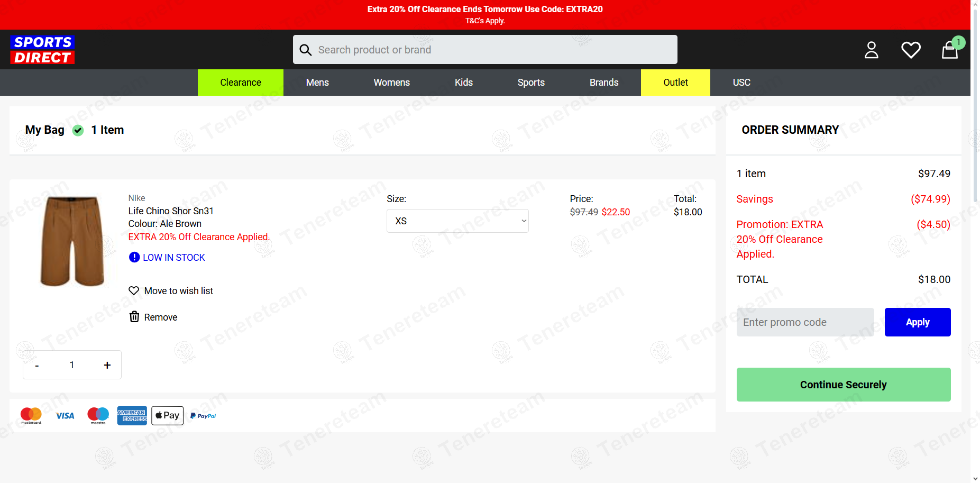Open the Kids menu
Screen dimensions: 980x483
464,83
